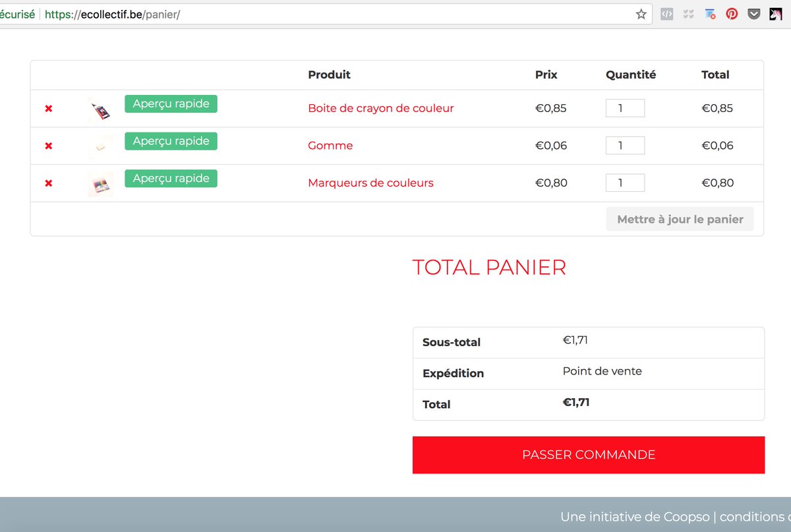Click the Marqueurs de couleurs product thumbnail
The height and width of the screenshot is (532, 791).
pyautogui.click(x=100, y=183)
